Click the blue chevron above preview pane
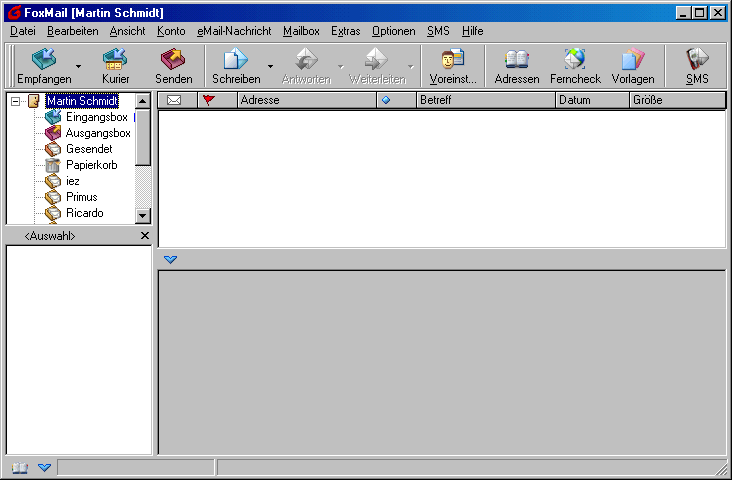 170,259
